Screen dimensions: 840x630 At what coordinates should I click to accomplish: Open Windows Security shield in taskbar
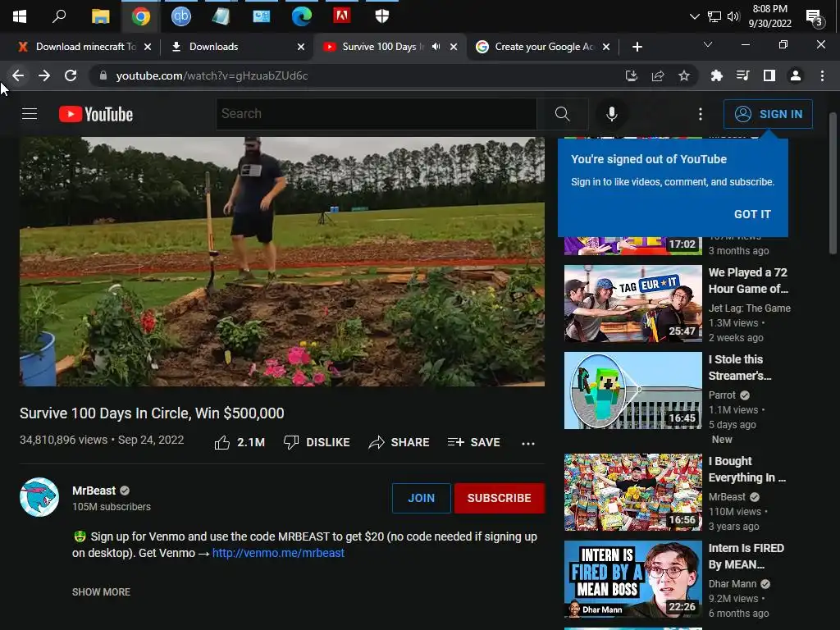click(x=382, y=16)
